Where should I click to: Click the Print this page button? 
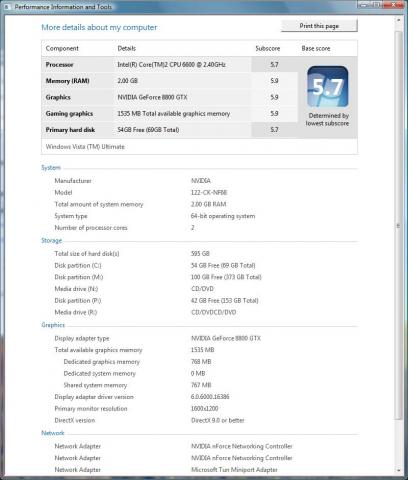319,26
